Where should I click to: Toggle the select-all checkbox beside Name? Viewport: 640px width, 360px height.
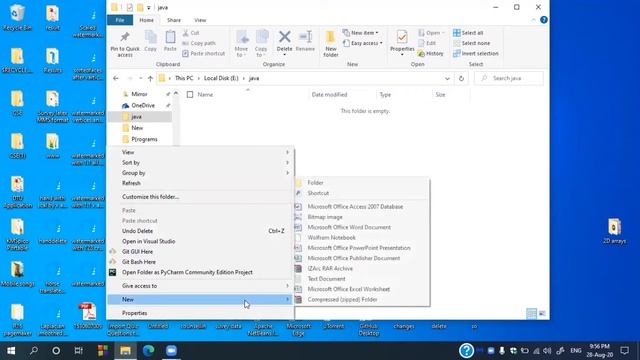click(190, 95)
